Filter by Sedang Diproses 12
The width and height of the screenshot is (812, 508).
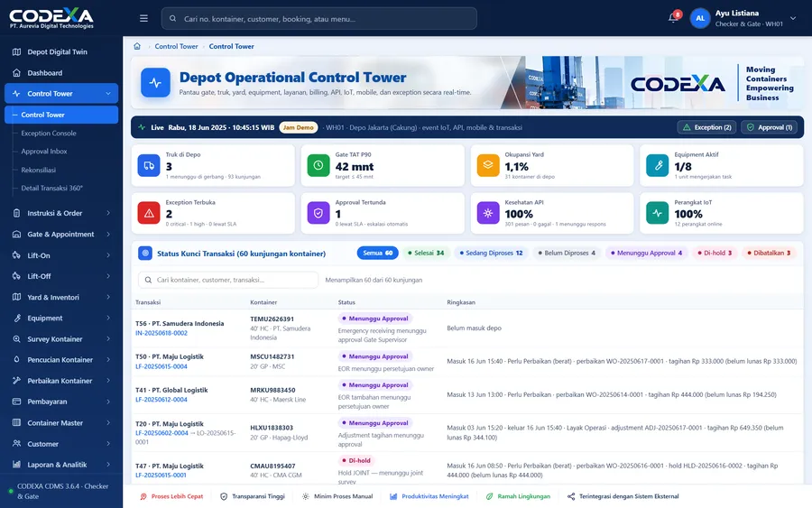pyautogui.click(x=491, y=253)
